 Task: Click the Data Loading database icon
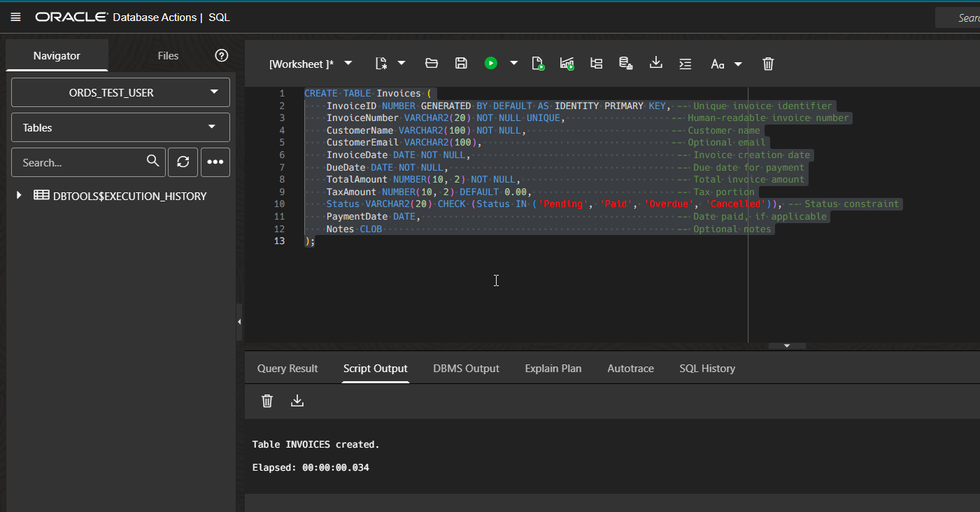(x=625, y=63)
